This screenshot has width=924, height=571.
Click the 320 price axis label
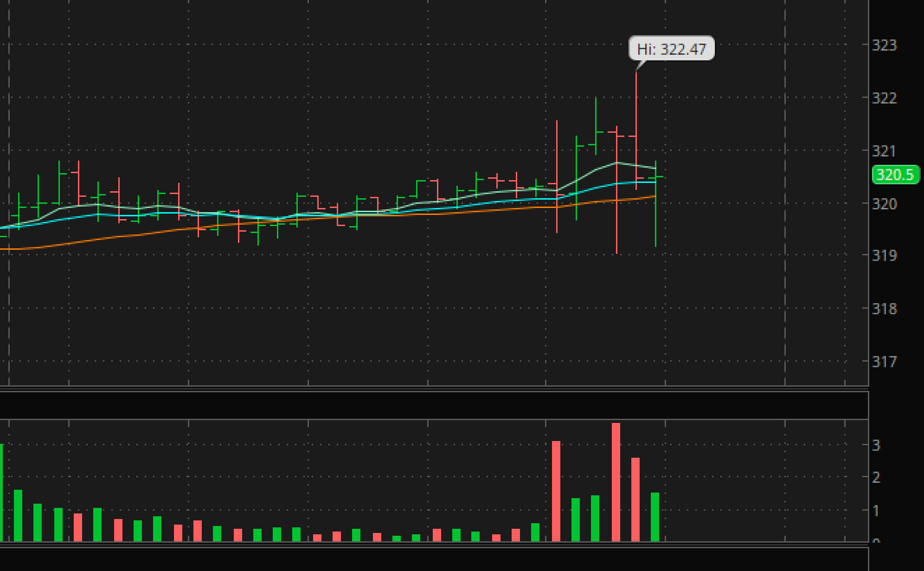(x=884, y=204)
